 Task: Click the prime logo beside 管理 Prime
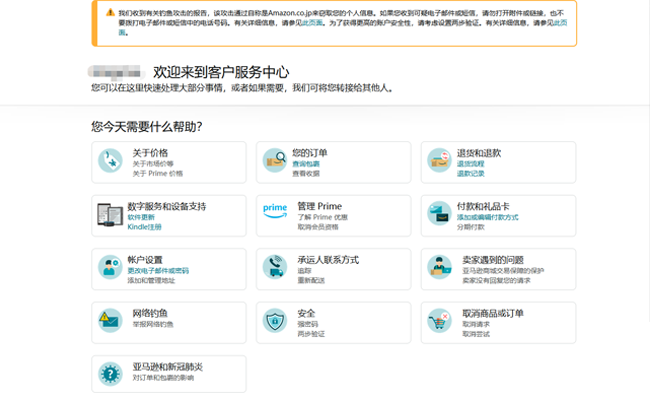click(x=275, y=211)
